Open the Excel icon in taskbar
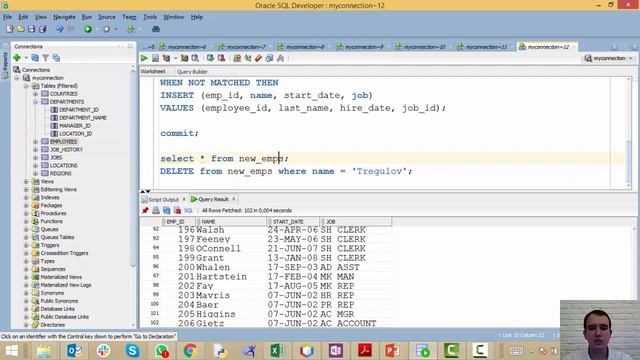This screenshot has width=640, height=360. (277, 351)
